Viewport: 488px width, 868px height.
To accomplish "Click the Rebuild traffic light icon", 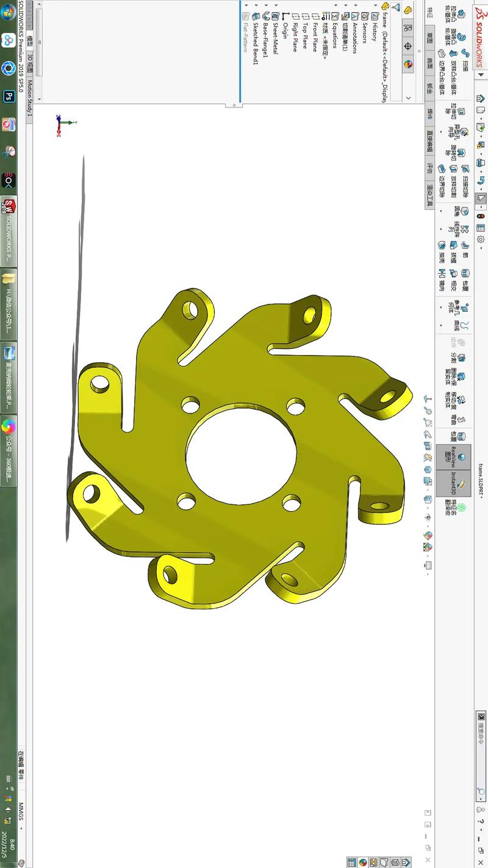I will coord(481,217).
